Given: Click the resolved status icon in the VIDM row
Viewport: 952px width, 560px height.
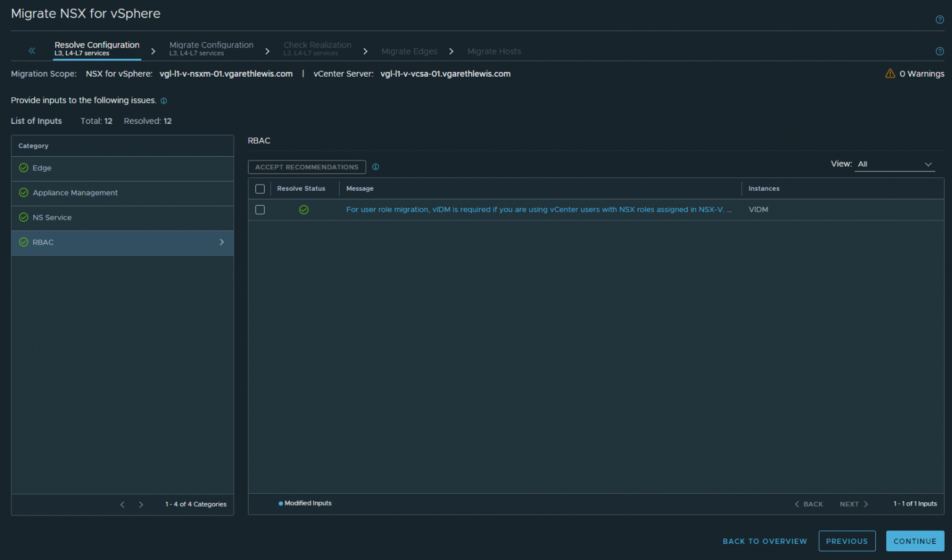Looking at the screenshot, I should click(304, 209).
